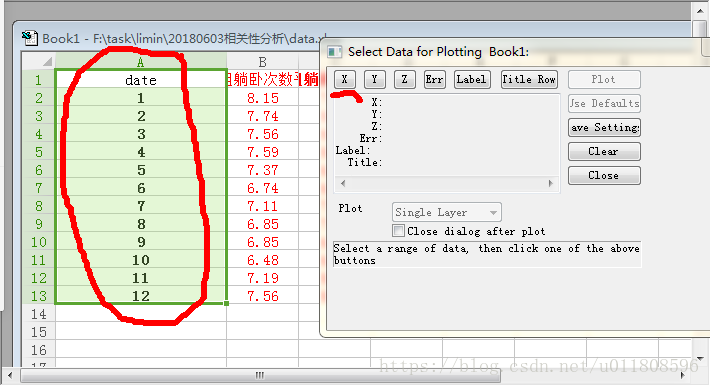Click the Label button in dialog
Viewport: 710px width, 386px height.
(472, 79)
